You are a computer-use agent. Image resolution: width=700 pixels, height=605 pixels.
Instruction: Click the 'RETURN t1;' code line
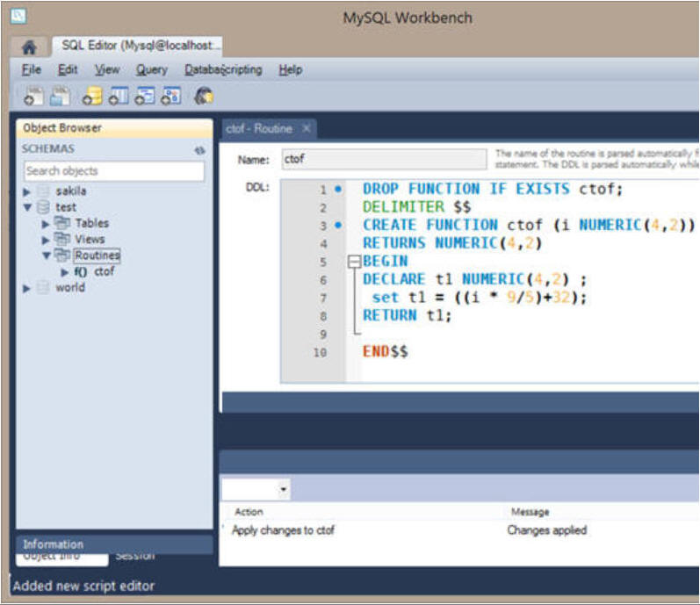[x=408, y=316]
